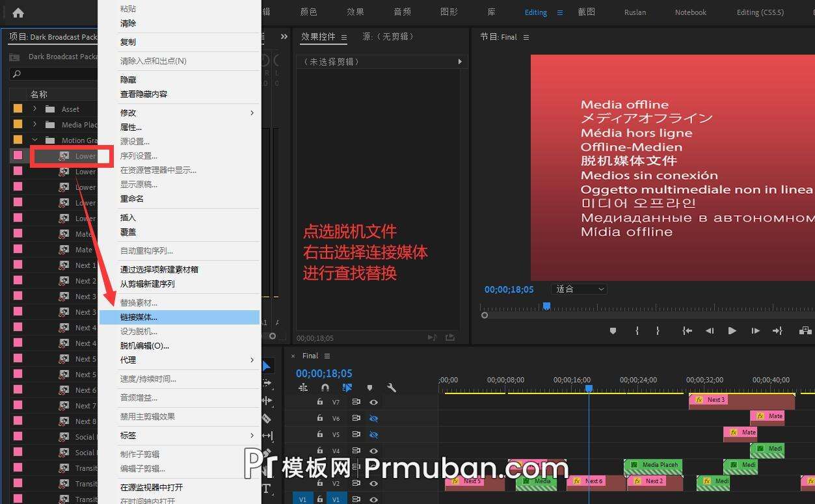Open the 适合 zoom level dropdown
The width and height of the screenshot is (815, 504).
578,289
